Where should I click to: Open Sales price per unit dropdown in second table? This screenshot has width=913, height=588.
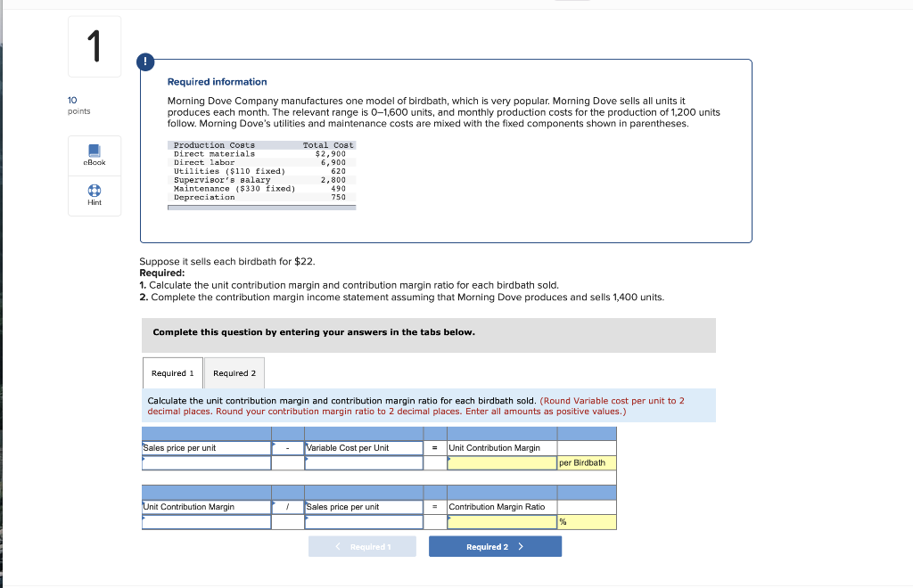point(364,507)
